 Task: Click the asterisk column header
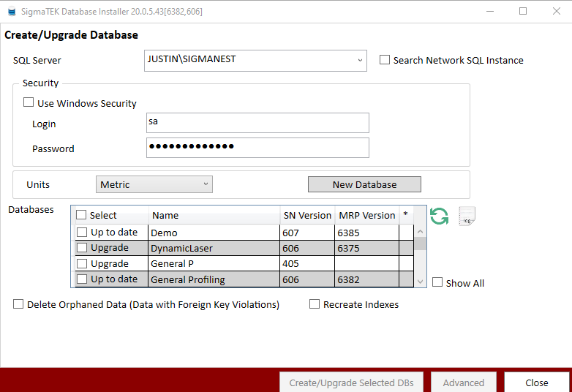tap(406, 215)
